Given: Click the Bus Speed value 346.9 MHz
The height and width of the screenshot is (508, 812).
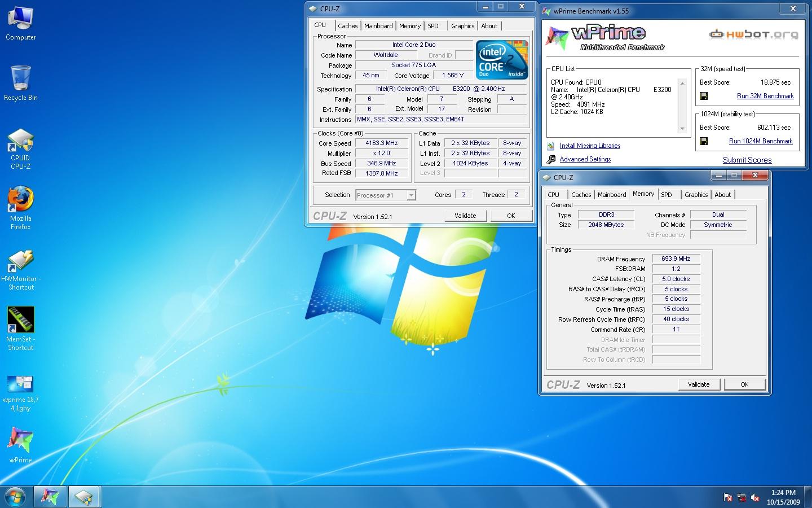Looking at the screenshot, I should point(382,164).
